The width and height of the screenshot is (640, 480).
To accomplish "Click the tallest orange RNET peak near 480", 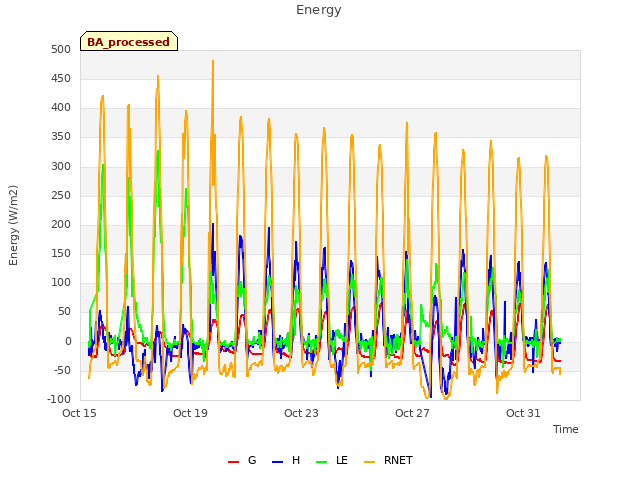I will [x=213, y=62].
